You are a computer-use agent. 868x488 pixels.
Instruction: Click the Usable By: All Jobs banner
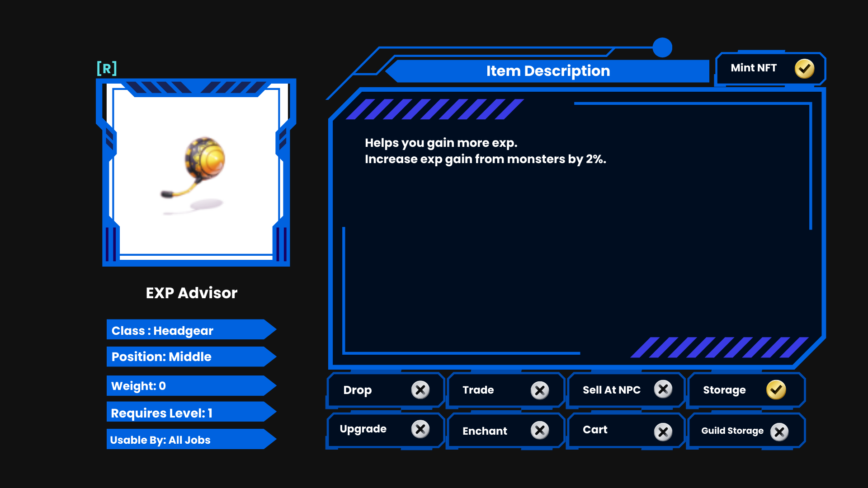(192, 439)
